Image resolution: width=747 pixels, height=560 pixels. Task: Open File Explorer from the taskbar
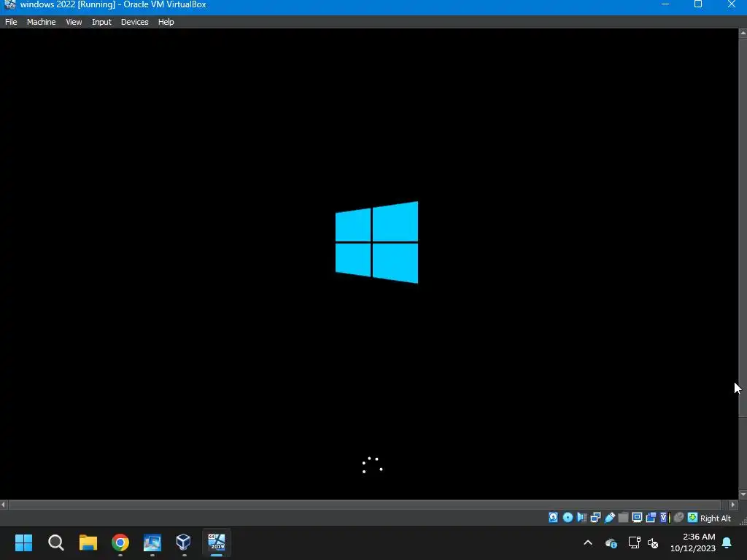coord(88,542)
